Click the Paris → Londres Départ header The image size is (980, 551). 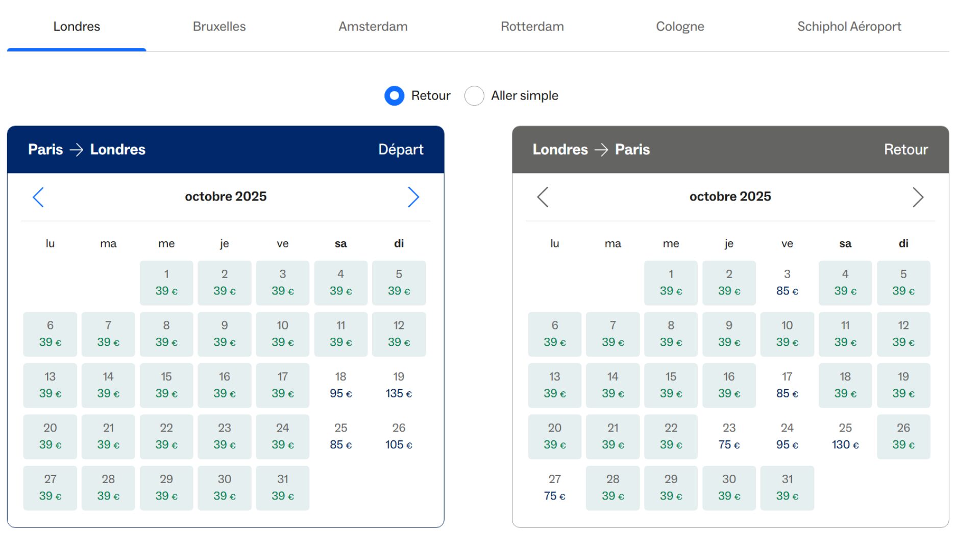(x=226, y=149)
